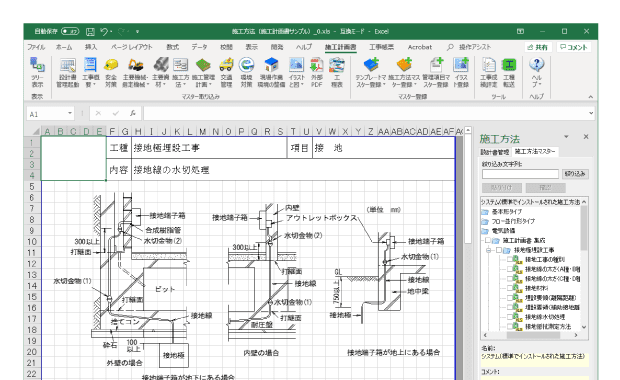Switch to the 設計書管理 pane tab
Image resolution: width=620 pixels, height=380 pixels.
(x=495, y=152)
